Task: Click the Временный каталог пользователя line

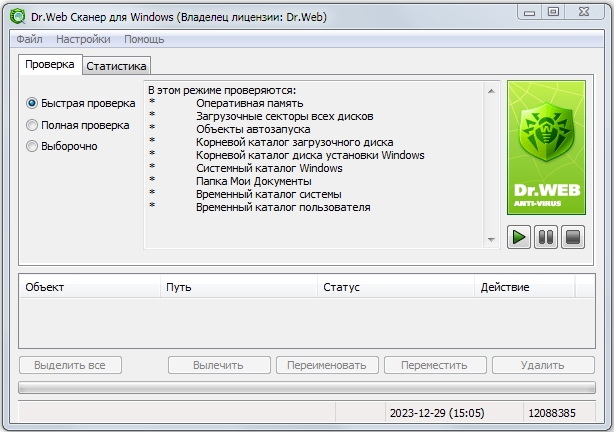Action: pos(283,207)
